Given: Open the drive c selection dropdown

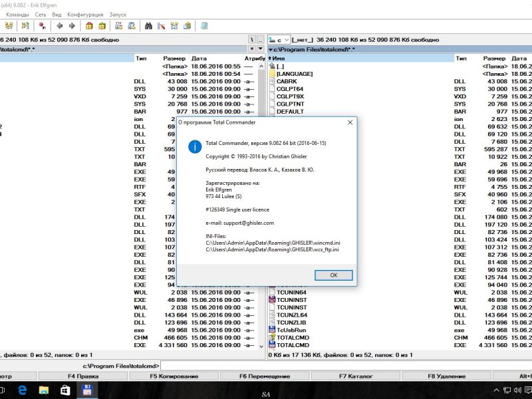Looking at the screenshot, I should pos(279,40).
